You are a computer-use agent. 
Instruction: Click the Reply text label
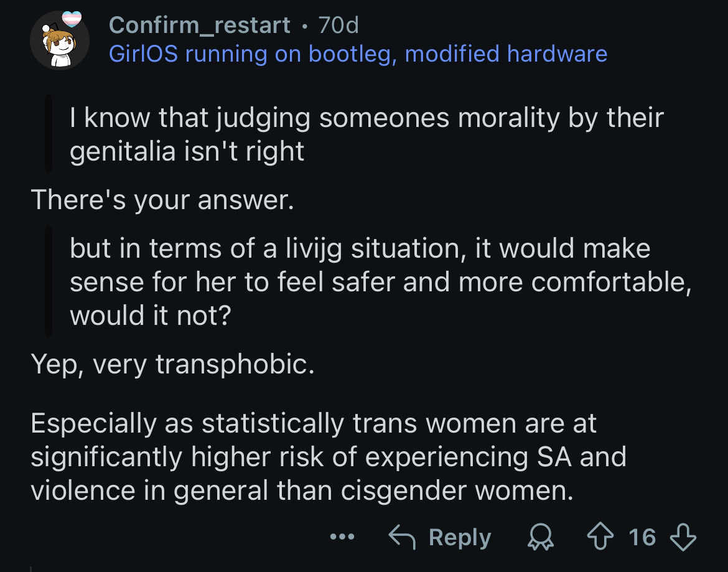coord(460,538)
